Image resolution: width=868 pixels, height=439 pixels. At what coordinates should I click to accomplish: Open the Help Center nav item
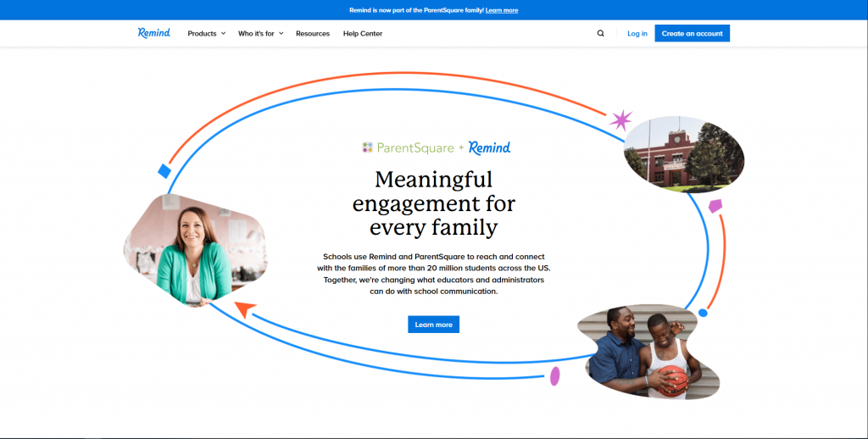pyautogui.click(x=363, y=33)
